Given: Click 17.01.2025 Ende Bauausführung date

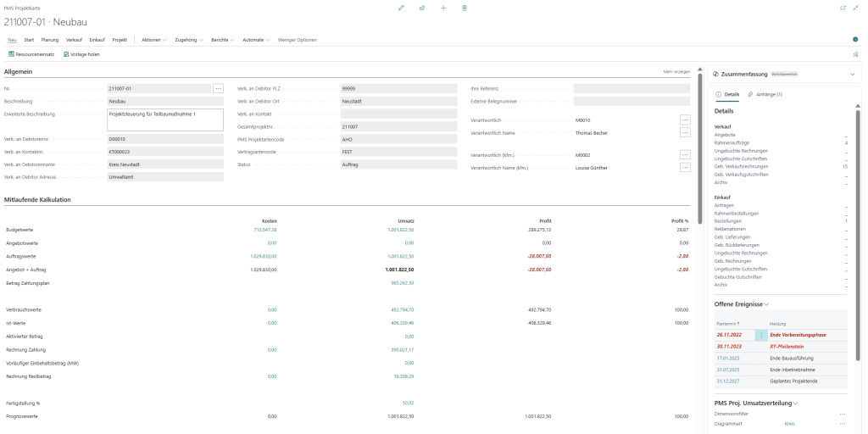Looking at the screenshot, I should point(728,359).
